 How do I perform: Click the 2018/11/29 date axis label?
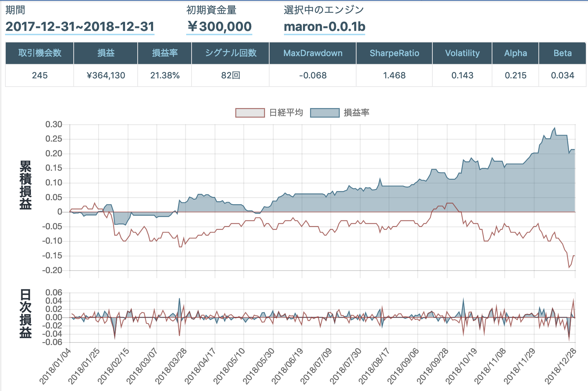coord(519,366)
